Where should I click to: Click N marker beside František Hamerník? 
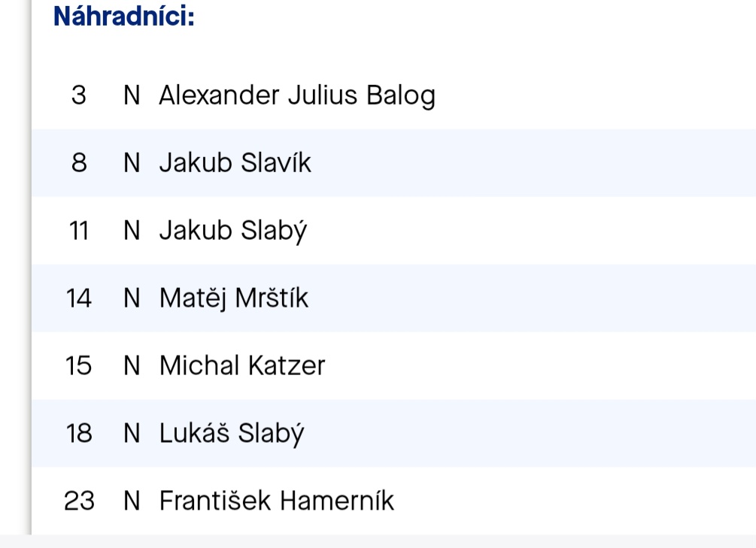point(132,501)
